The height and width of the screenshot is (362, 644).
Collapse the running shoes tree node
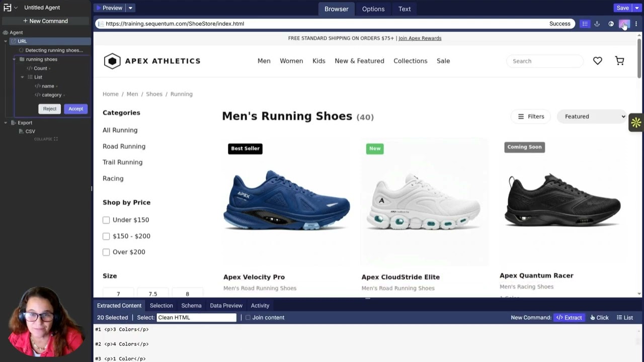click(x=14, y=59)
